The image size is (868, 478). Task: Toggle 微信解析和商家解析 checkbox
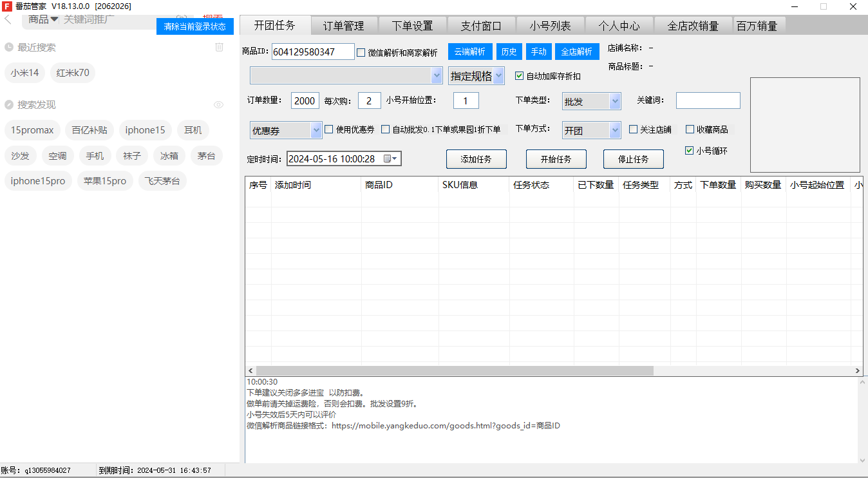(x=361, y=52)
